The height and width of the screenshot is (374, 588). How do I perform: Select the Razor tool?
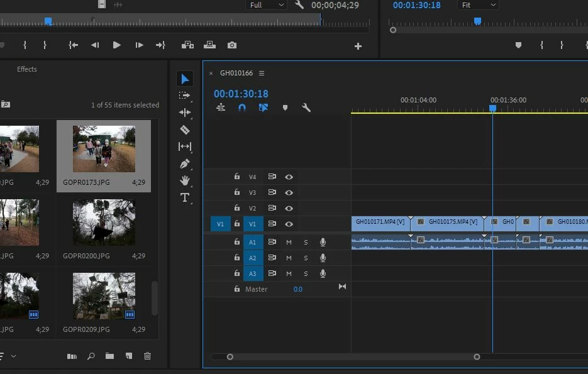(184, 129)
